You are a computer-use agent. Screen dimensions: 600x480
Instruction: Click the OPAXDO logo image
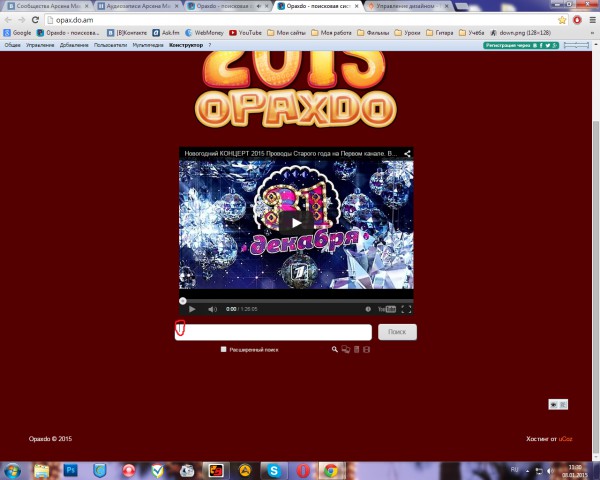click(295, 109)
